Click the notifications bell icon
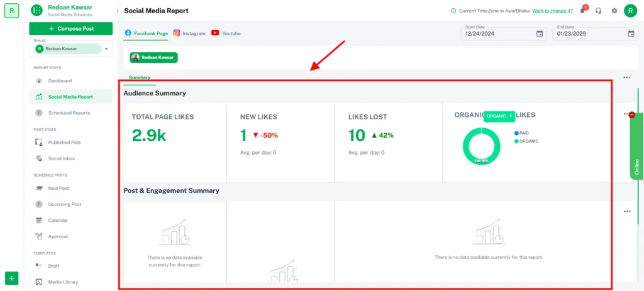 click(x=582, y=11)
